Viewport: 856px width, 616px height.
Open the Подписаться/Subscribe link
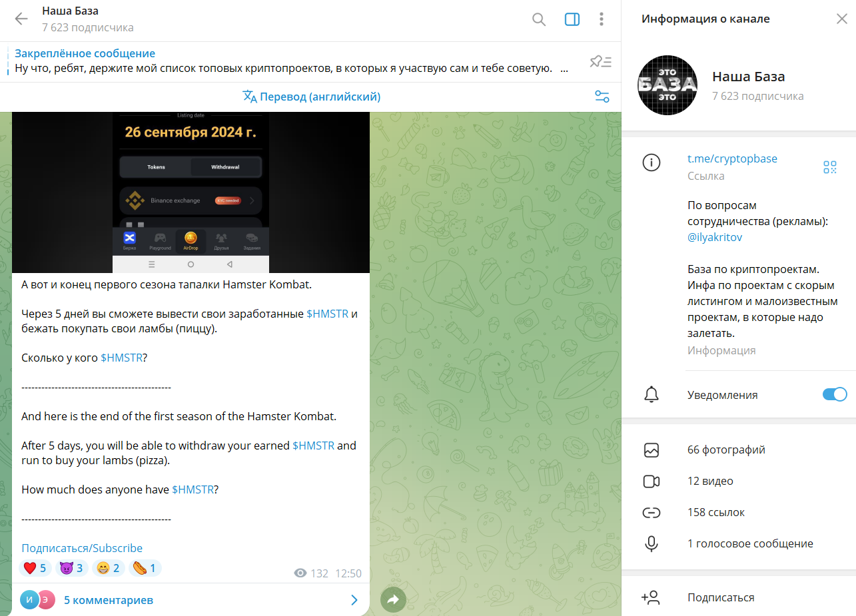coord(82,548)
